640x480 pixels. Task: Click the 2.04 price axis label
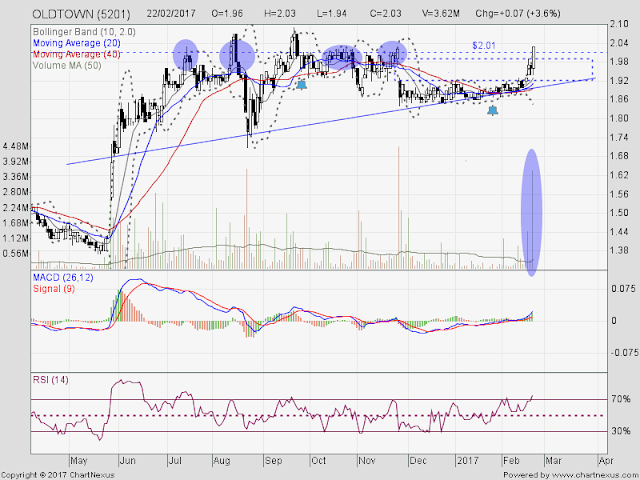619,43
